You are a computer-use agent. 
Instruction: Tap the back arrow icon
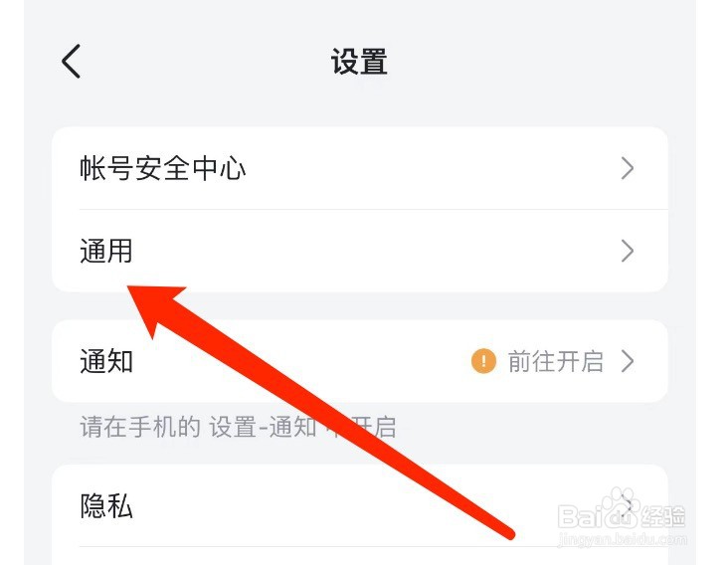point(71,62)
